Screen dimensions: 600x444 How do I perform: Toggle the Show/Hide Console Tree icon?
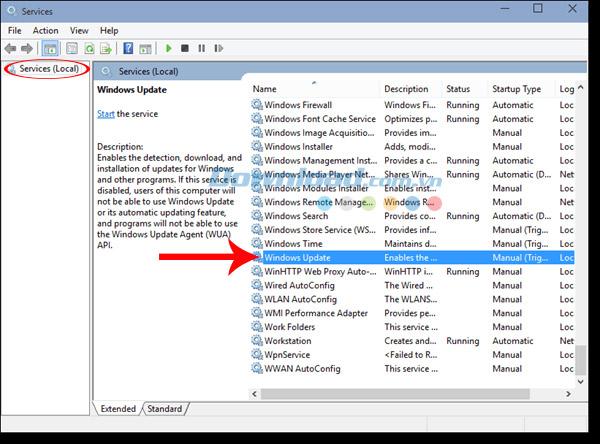click(x=50, y=49)
